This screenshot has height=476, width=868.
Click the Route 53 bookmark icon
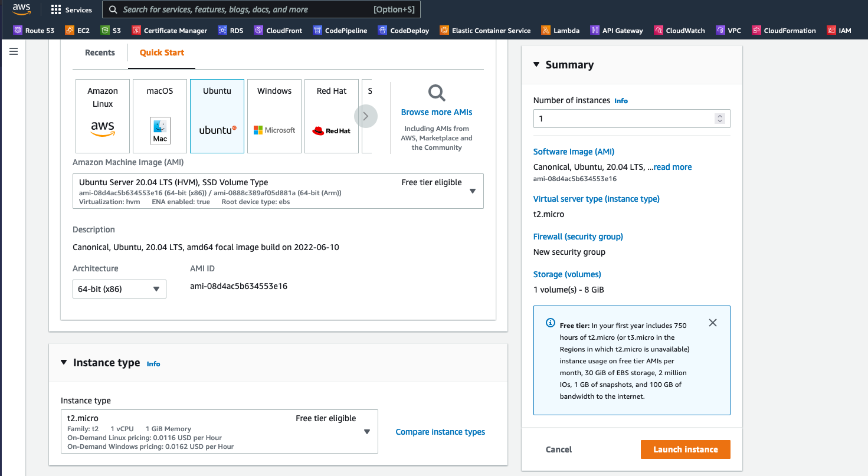[x=18, y=30]
